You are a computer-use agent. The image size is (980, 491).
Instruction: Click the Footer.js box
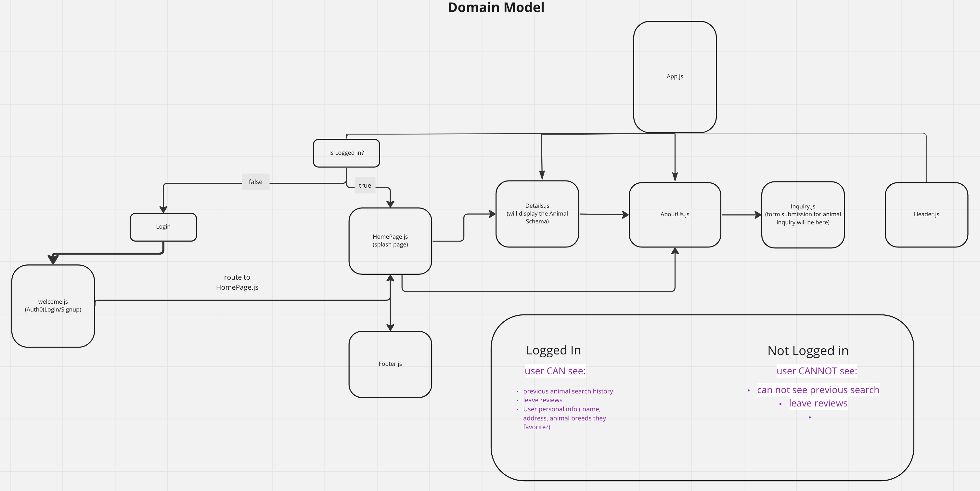click(x=390, y=364)
